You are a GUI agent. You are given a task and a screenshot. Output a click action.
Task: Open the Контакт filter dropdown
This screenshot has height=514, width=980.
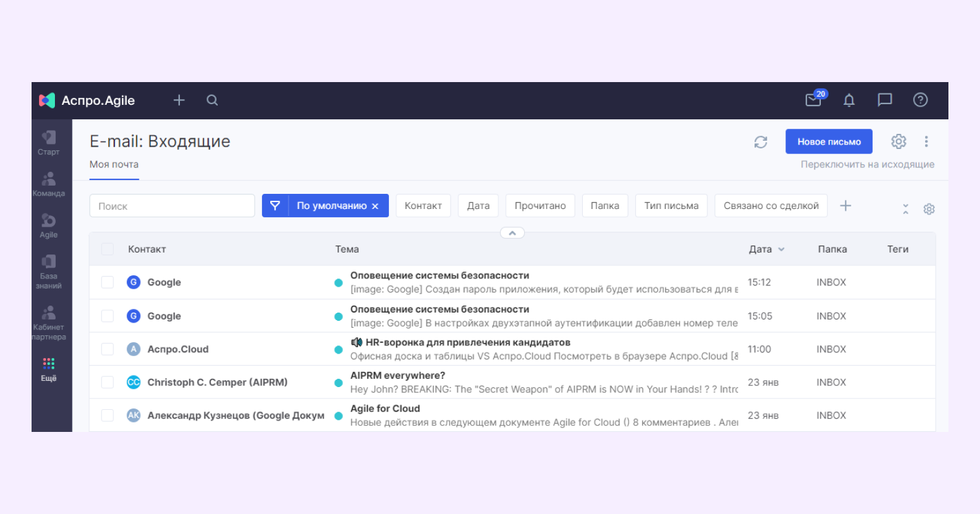[423, 206]
